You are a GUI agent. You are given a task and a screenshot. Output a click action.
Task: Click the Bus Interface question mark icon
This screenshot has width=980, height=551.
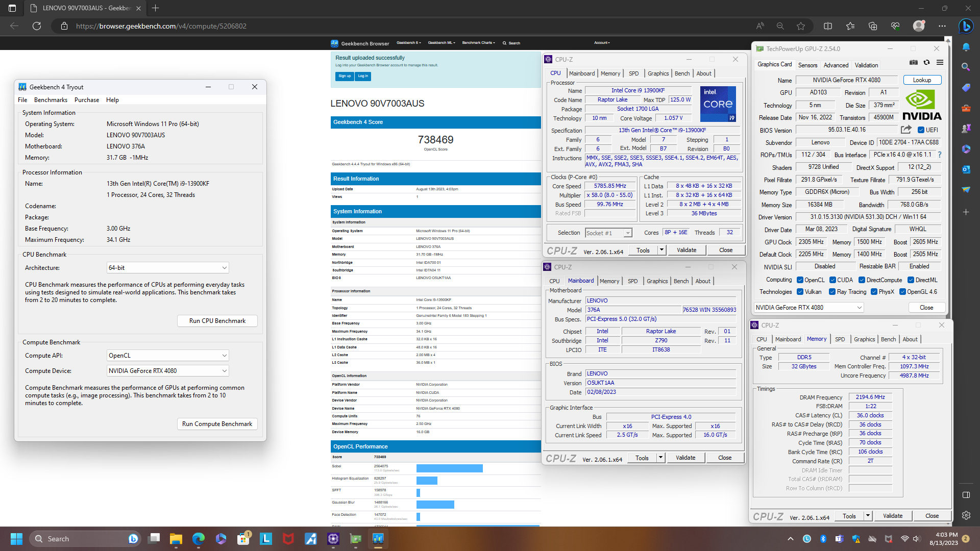point(940,155)
